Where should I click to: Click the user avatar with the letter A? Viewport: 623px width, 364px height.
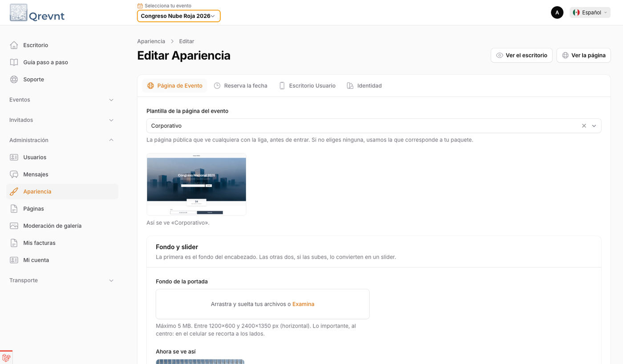tap(557, 12)
